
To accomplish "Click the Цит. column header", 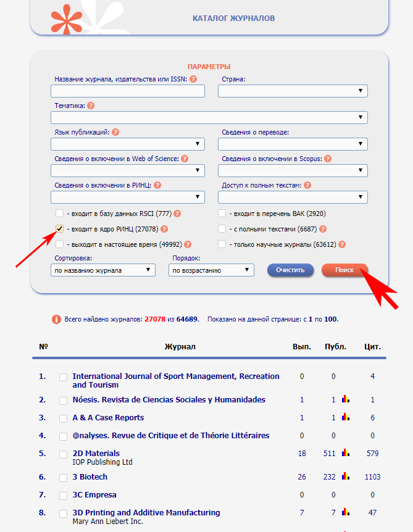I will tap(372, 346).
